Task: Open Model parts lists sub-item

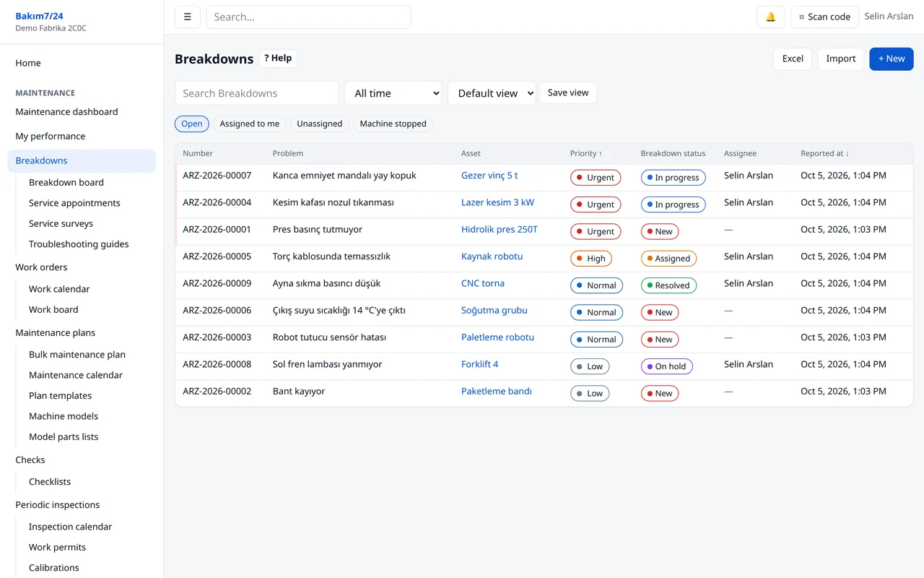Action: [x=64, y=437]
